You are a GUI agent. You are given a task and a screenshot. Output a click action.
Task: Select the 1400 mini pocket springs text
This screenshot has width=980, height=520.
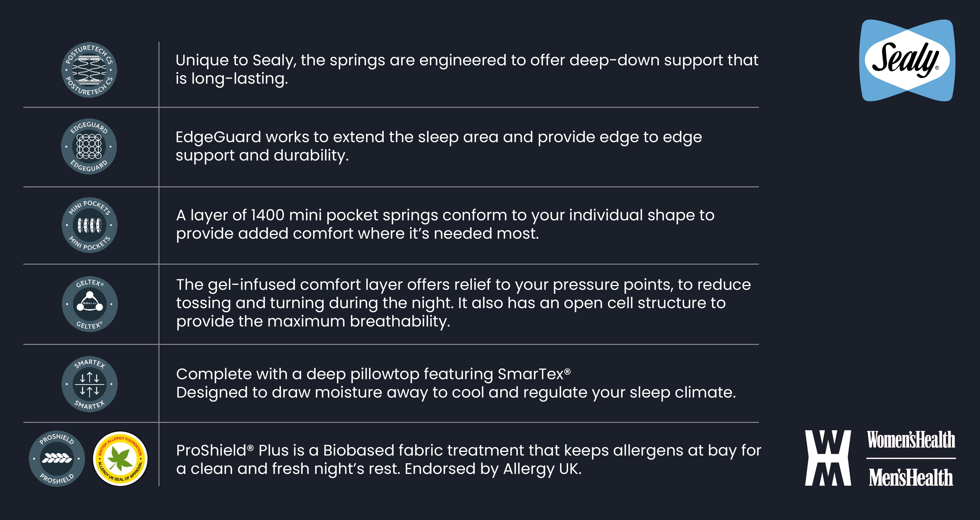tap(445, 224)
